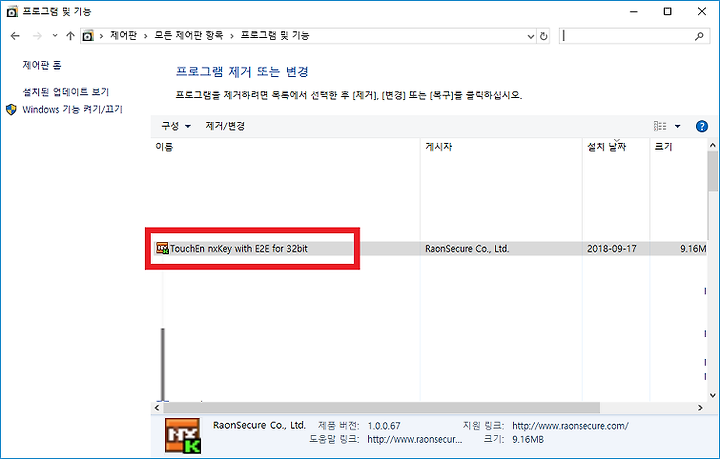Select 제어판 in the breadcrumb path

pyautogui.click(x=124, y=35)
